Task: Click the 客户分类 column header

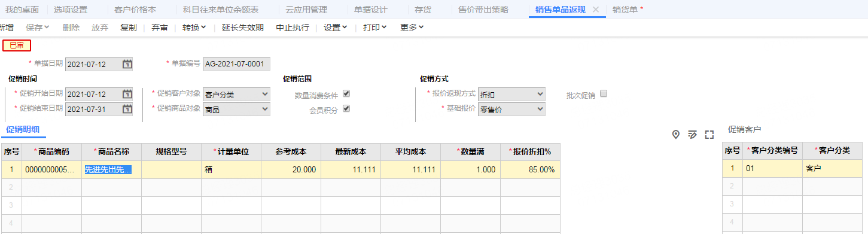Action: pos(832,150)
